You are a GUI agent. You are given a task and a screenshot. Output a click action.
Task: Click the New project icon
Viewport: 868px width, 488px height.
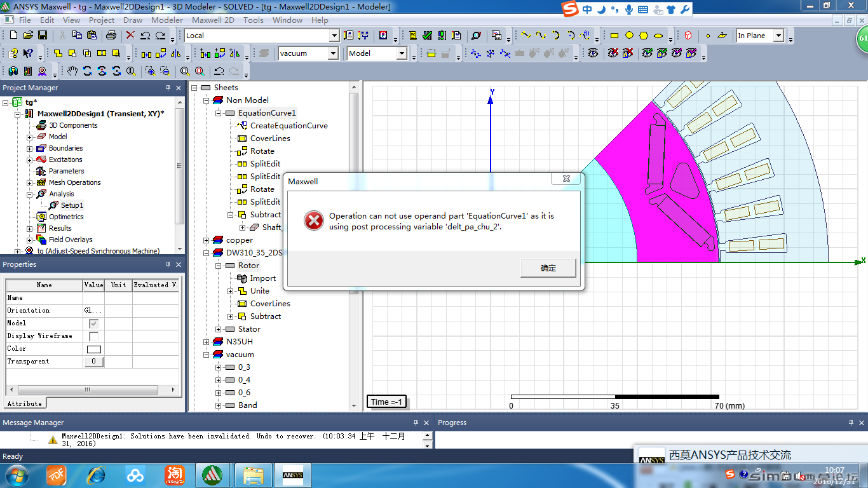pyautogui.click(x=13, y=36)
